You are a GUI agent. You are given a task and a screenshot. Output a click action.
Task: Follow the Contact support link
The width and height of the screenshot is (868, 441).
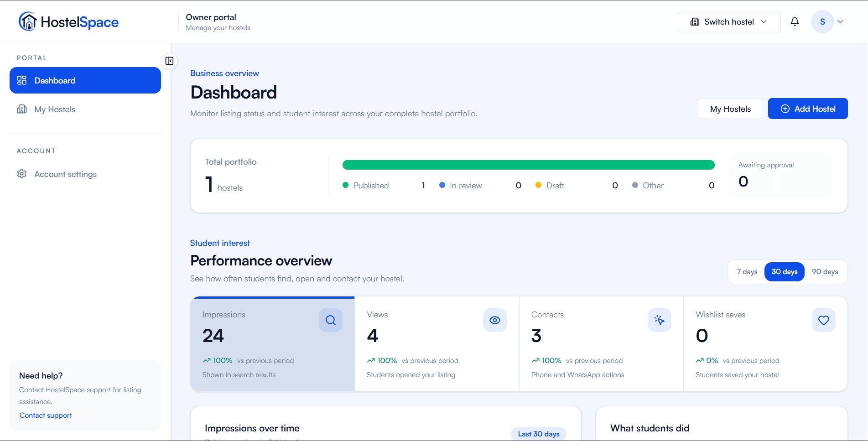(x=46, y=415)
